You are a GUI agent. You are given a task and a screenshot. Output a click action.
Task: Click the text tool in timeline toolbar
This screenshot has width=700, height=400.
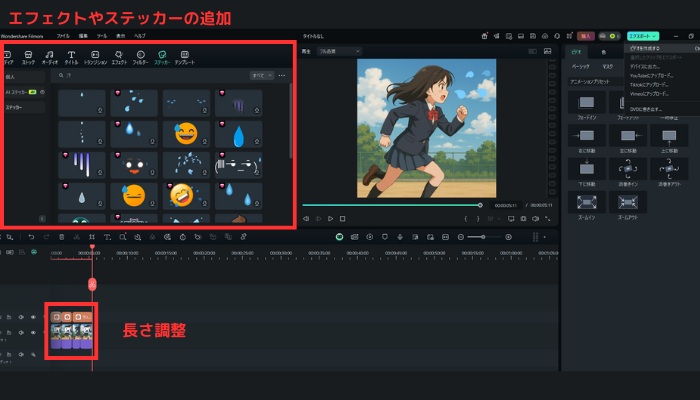[x=107, y=237]
